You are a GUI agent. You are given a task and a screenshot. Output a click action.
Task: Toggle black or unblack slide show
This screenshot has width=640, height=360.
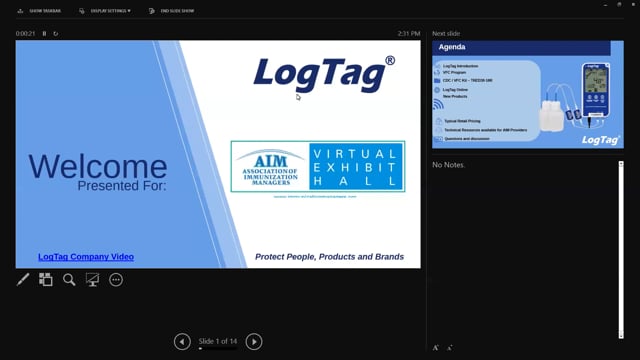click(92, 280)
